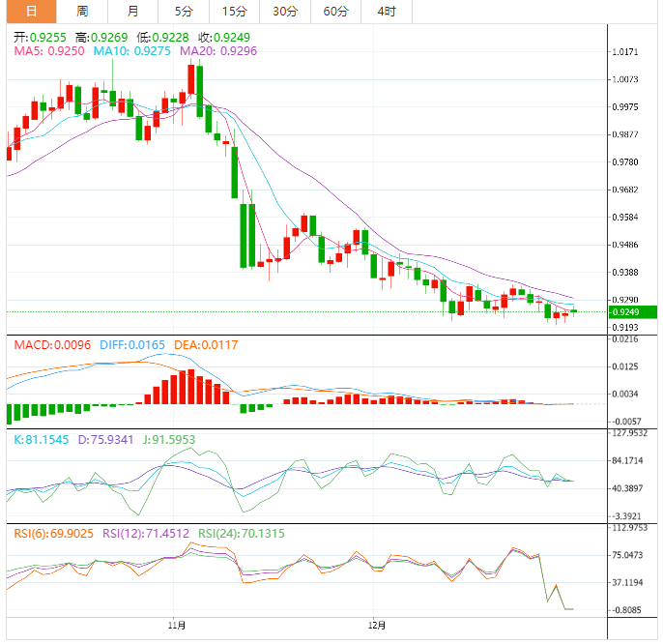Open the 15分 timeframe tab
This screenshot has width=663, height=644.
point(234,12)
